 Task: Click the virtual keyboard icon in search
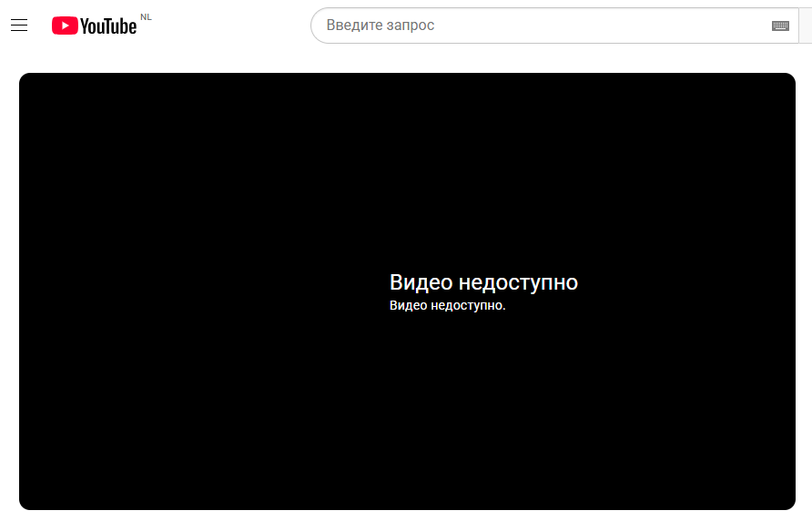point(780,26)
